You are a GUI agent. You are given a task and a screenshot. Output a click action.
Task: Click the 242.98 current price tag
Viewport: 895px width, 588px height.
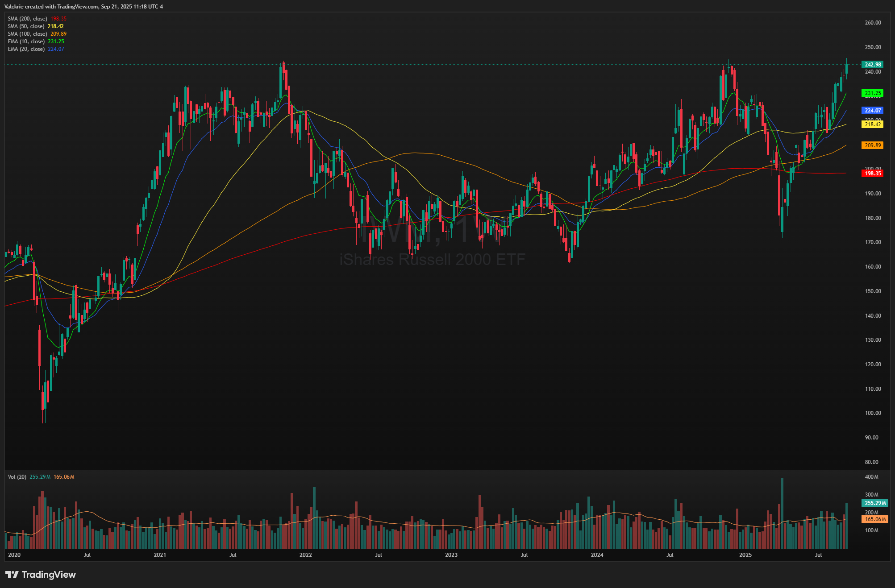pos(872,65)
